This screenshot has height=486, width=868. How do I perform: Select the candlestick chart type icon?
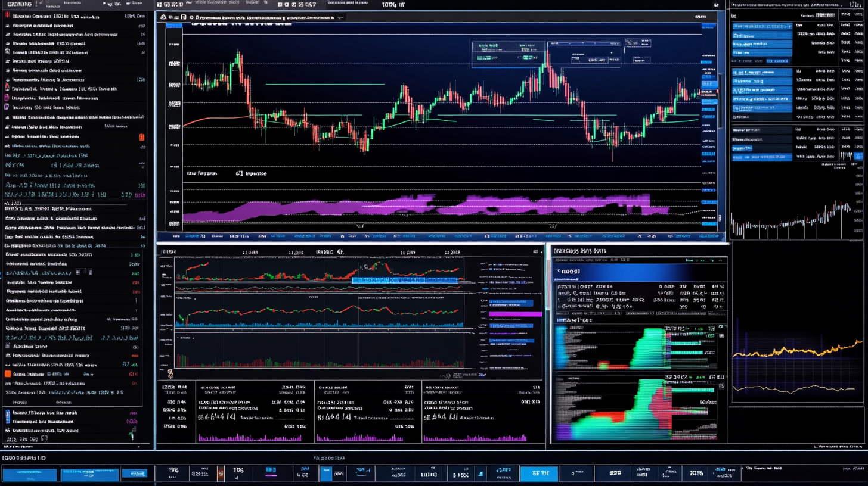click(164, 18)
